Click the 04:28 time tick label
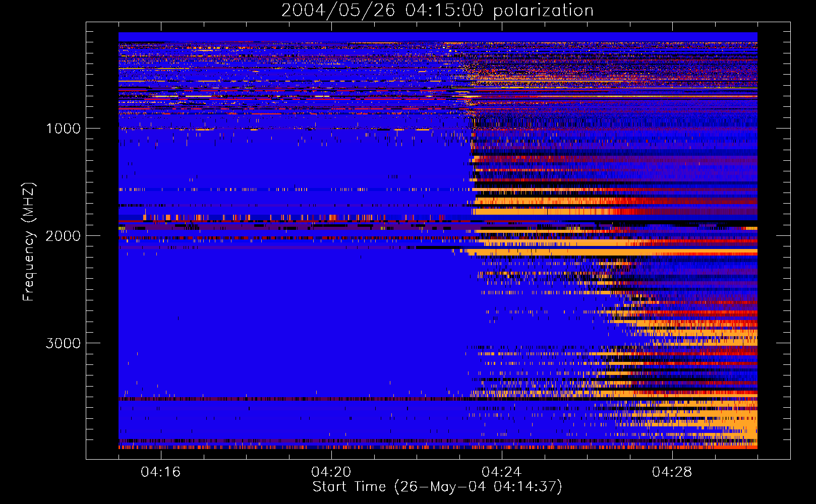Image resolution: width=816 pixels, height=504 pixels. [672, 472]
